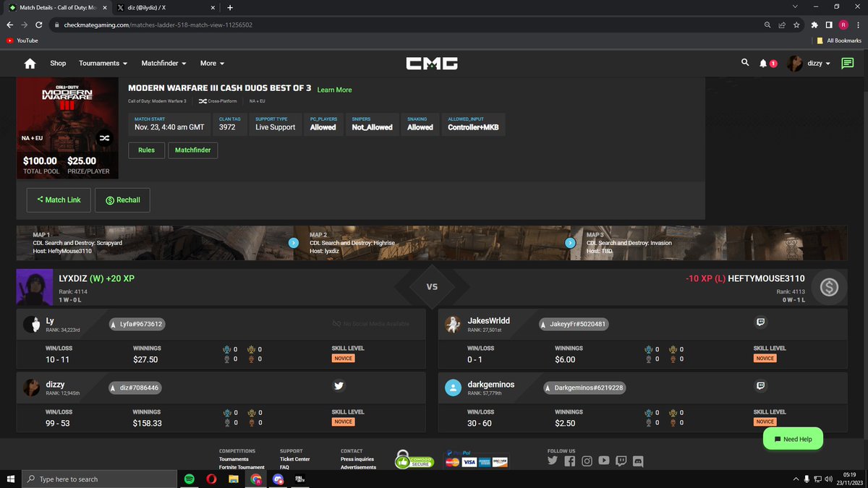Open JakesWrldd player avatar
Screen dimensions: 868x488
click(x=453, y=325)
